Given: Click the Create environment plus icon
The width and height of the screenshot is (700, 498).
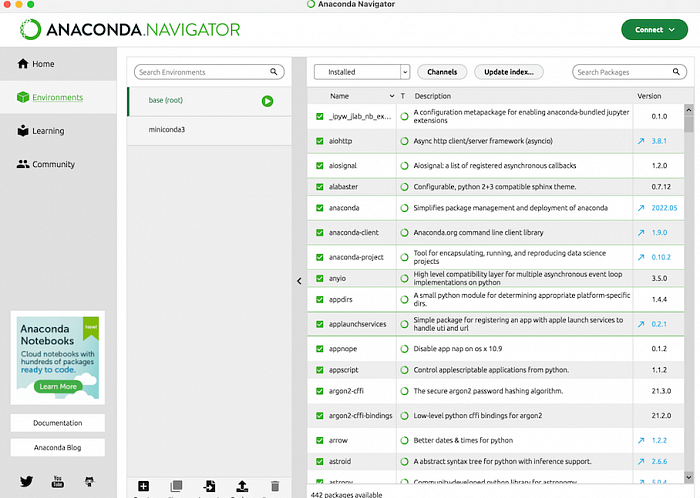Looking at the screenshot, I should click(x=143, y=486).
